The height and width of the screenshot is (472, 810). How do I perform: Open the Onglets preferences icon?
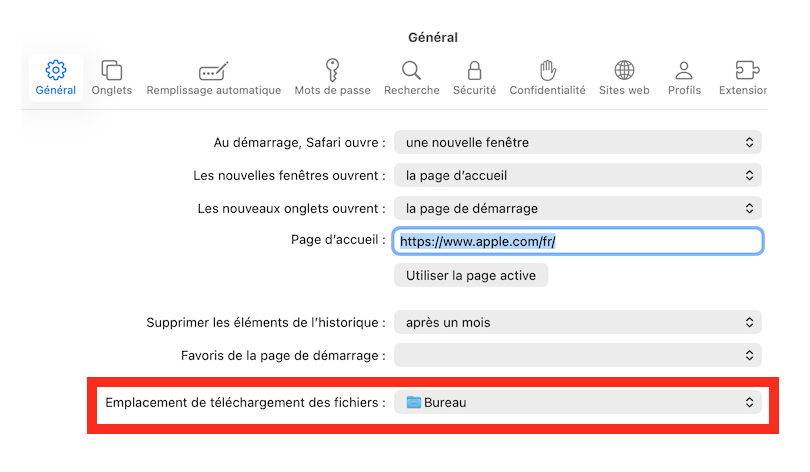[112, 70]
